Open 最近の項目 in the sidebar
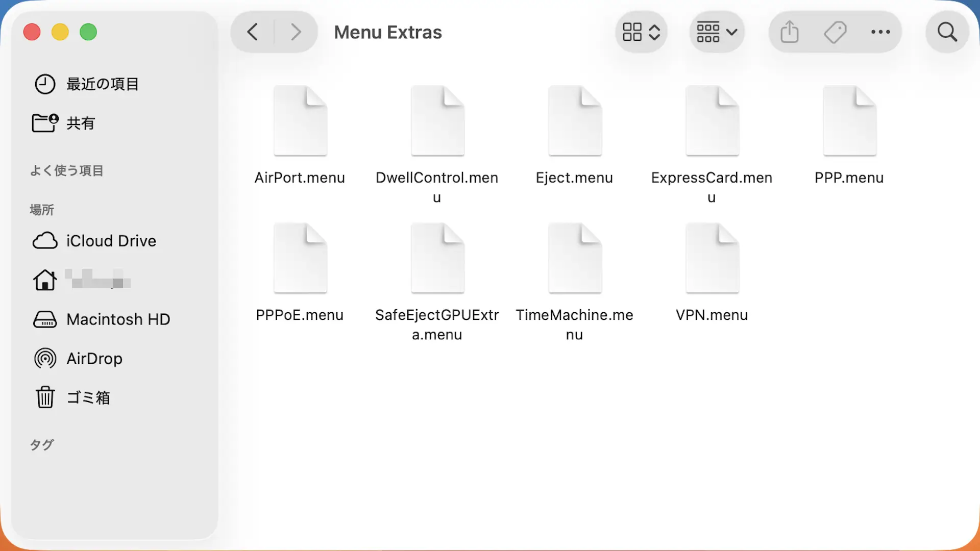This screenshot has width=980, height=551. point(102,84)
